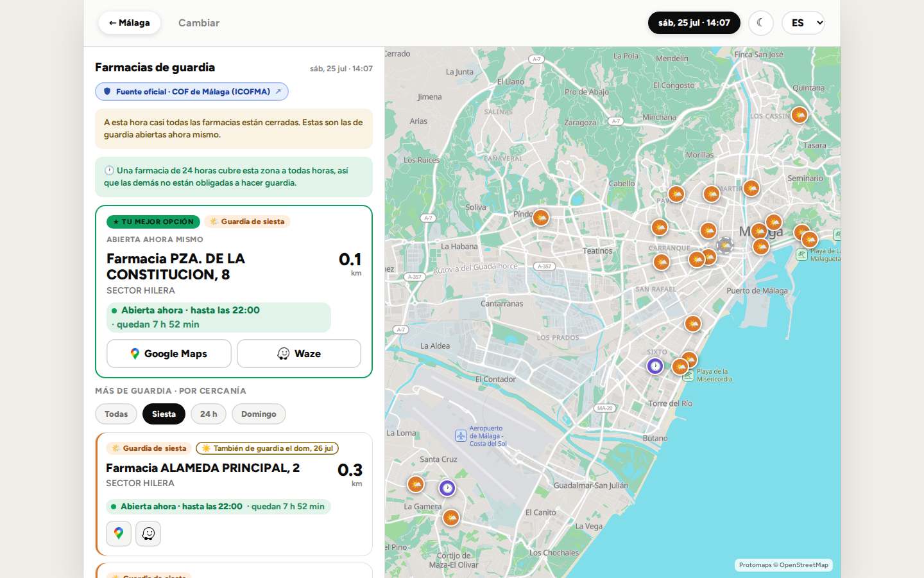Click the siesta marker below La Gamera label
The height and width of the screenshot is (578, 924).
[451, 518]
